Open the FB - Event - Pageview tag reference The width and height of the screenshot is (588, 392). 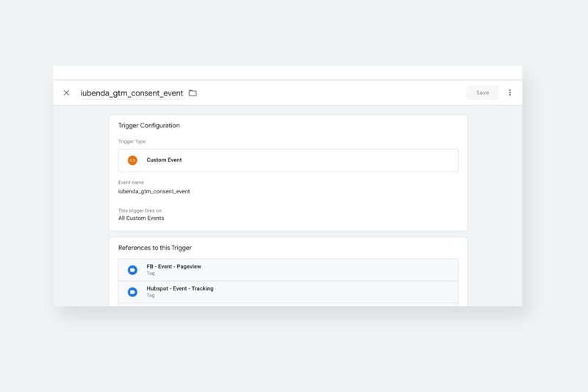288,270
